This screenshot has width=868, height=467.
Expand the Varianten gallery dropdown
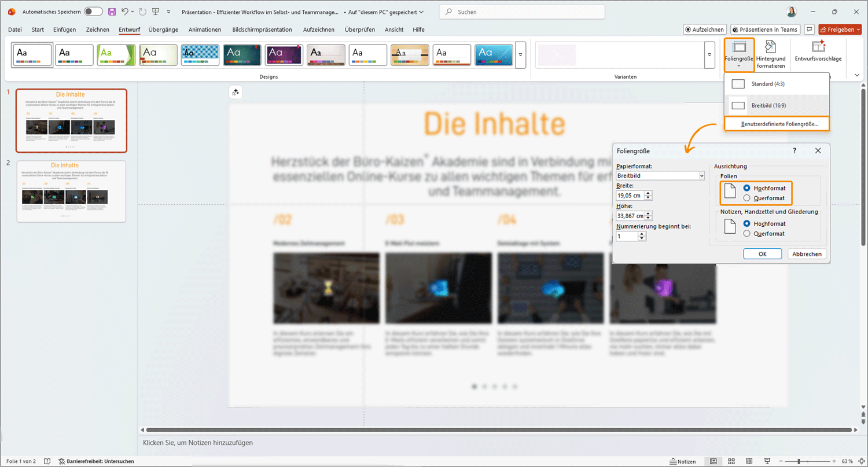point(709,54)
